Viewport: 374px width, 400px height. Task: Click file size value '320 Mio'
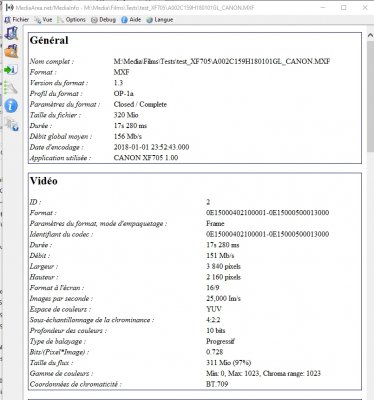click(x=126, y=115)
